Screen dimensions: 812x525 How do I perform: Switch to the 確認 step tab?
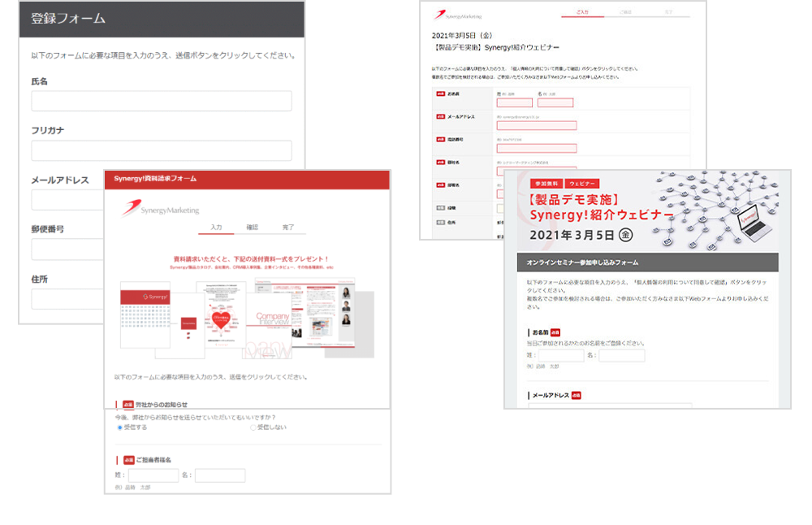[253, 228]
